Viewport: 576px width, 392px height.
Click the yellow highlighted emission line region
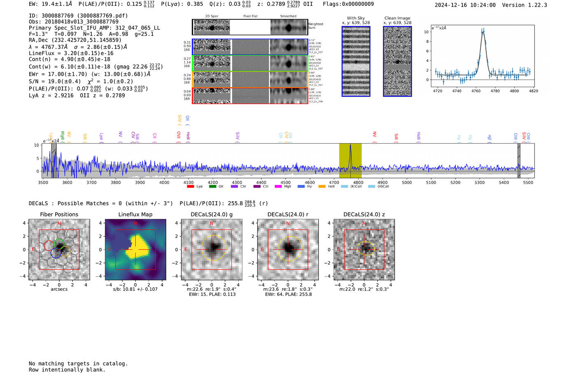click(350, 161)
